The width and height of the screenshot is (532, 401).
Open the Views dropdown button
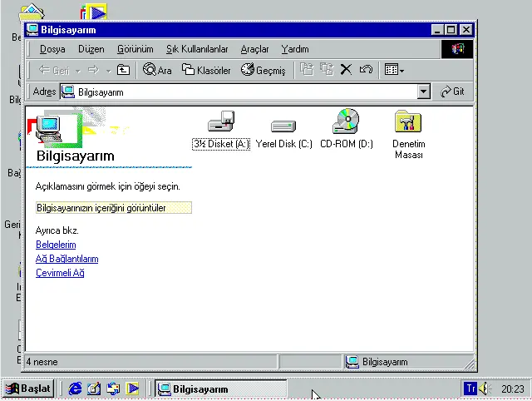[x=394, y=70]
